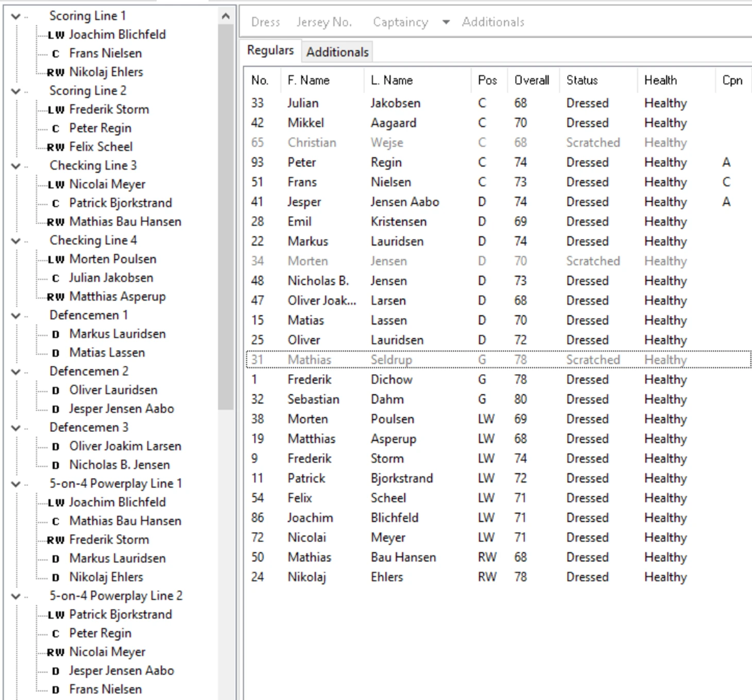
Task: Click the C icon beside Frans Nielsen in Scoring Line 1
Action: (56, 54)
